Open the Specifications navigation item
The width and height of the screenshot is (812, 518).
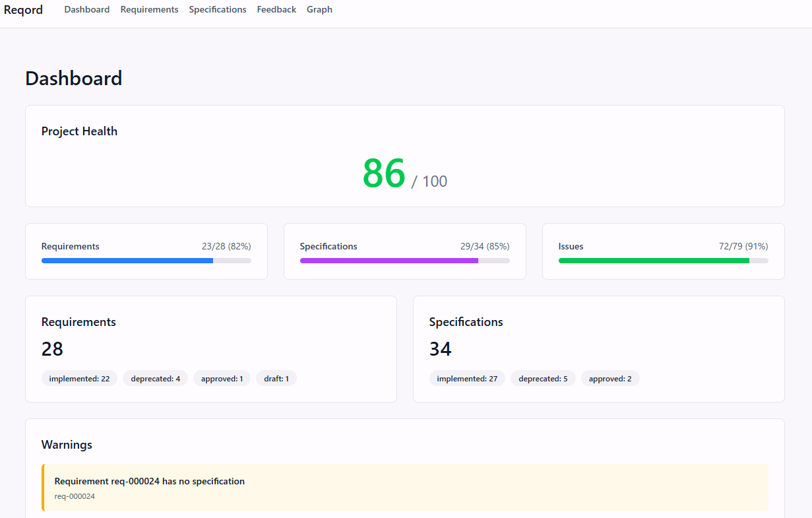pos(218,9)
